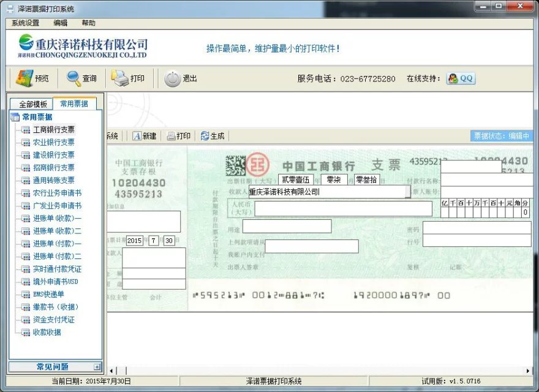Click the 查询 magnifier search icon
The width and height of the screenshot is (539, 392).
pos(73,78)
